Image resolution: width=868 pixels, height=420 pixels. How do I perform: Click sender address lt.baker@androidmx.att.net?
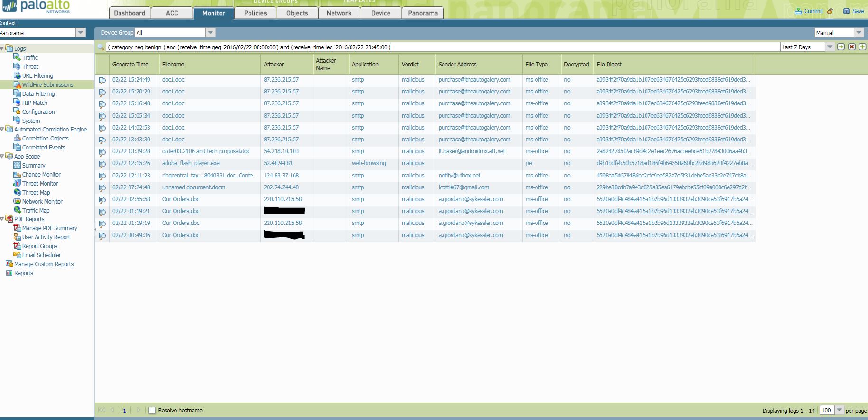tap(471, 151)
